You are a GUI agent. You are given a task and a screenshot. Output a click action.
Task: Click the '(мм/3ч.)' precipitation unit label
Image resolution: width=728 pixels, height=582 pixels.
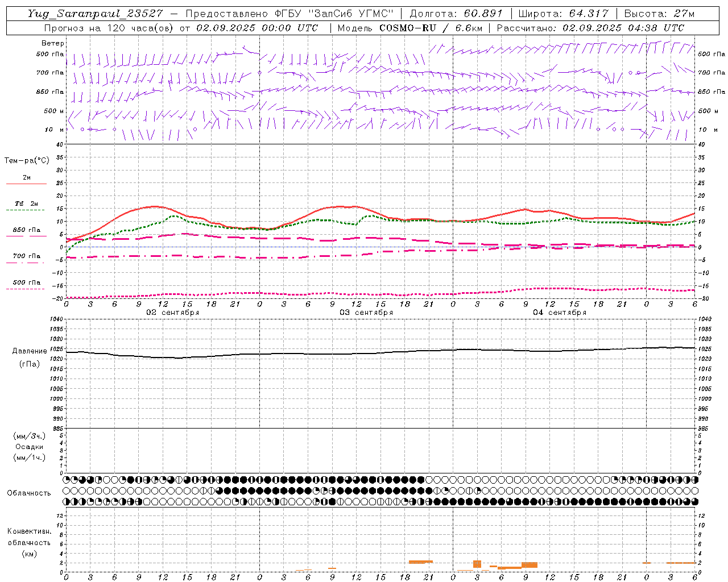pos(29,436)
